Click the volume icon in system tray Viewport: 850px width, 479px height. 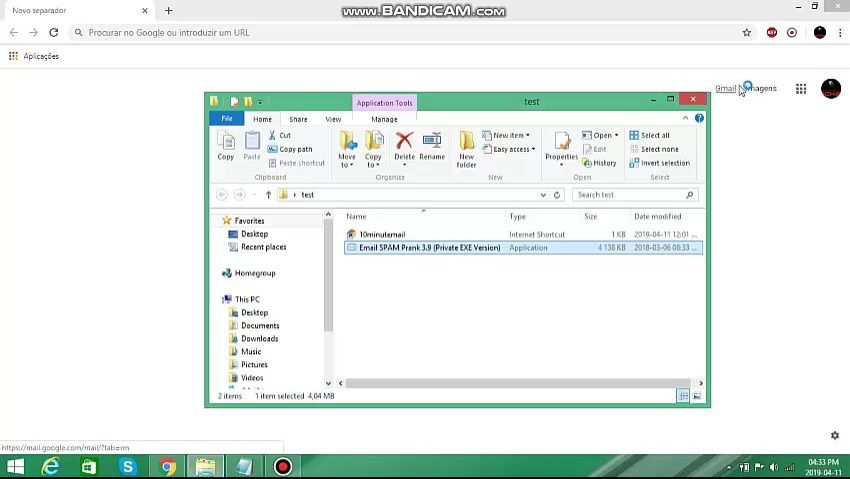774,467
